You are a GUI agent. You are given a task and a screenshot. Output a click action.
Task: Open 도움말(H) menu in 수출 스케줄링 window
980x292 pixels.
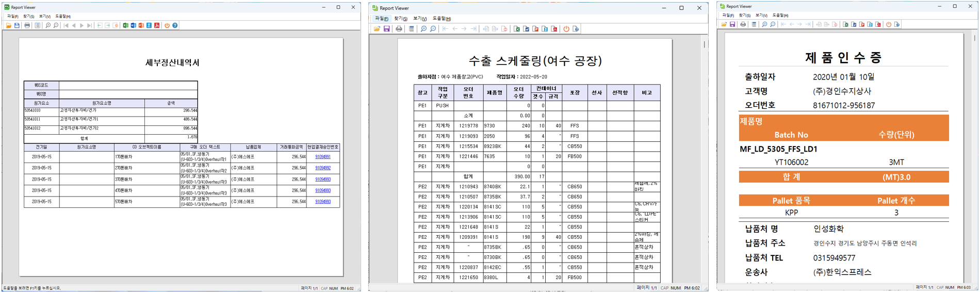pos(442,19)
